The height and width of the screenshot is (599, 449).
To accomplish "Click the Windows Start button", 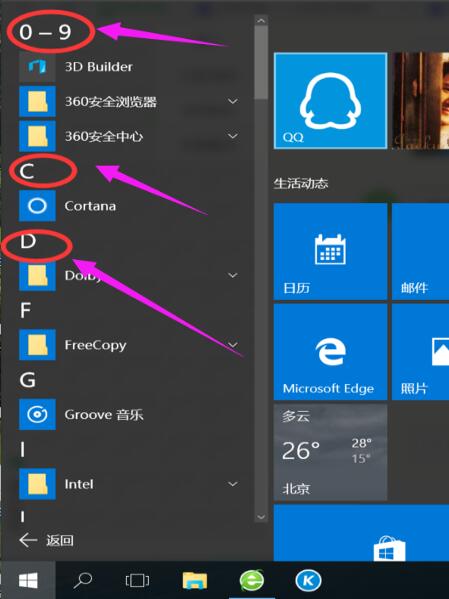I will coord(28,581).
